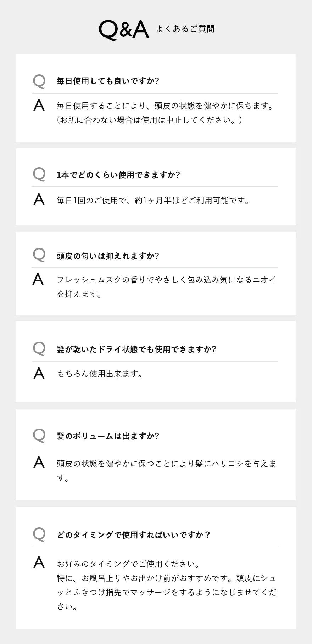Viewport: 312px width, 644px height.
Task: Click the A icon beside フレッシュムスクの香り answer
Action: 38,279
